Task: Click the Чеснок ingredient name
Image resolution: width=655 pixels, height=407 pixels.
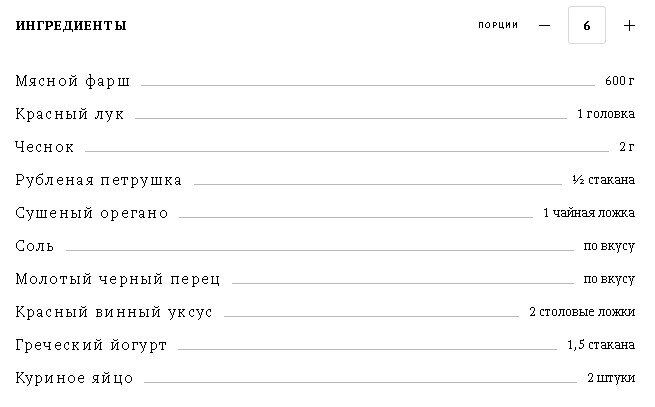Action: point(45,147)
